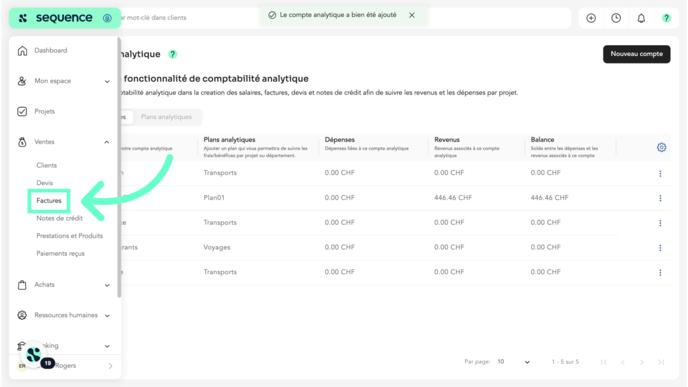The width and height of the screenshot is (688, 387).
Task: Click the Dépenses column header
Action: tap(340, 140)
